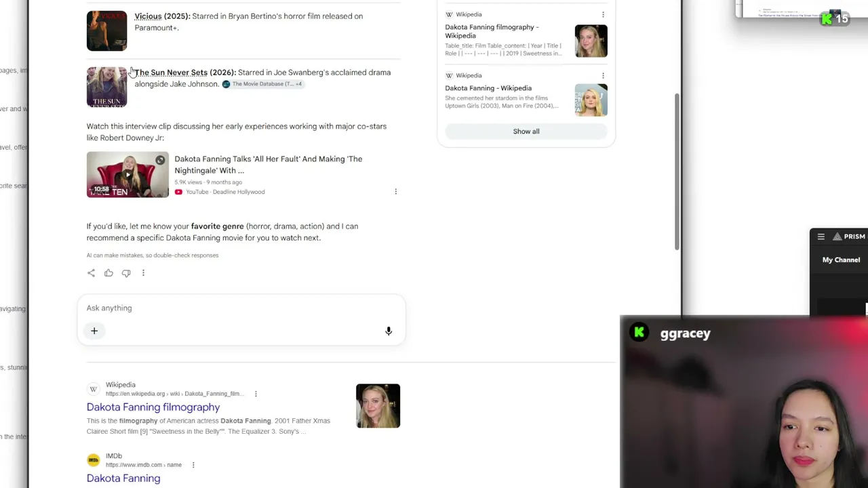Click the Vicious movie poster thumbnail
Screen dimensions: 868x488
106,30
